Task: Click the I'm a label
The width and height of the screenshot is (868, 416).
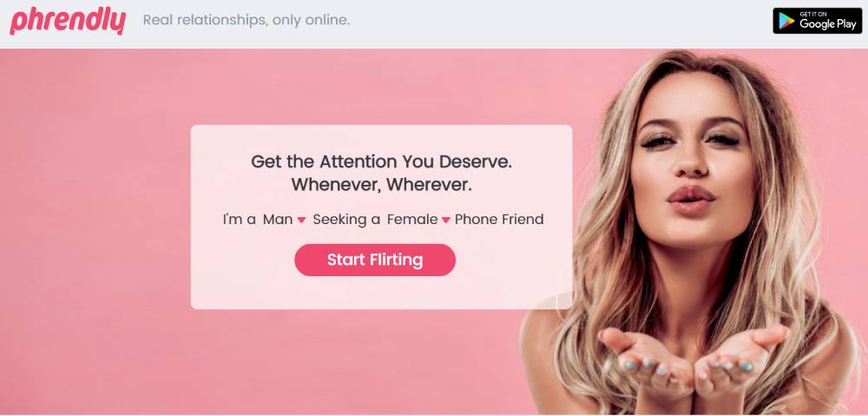Action: click(x=240, y=220)
